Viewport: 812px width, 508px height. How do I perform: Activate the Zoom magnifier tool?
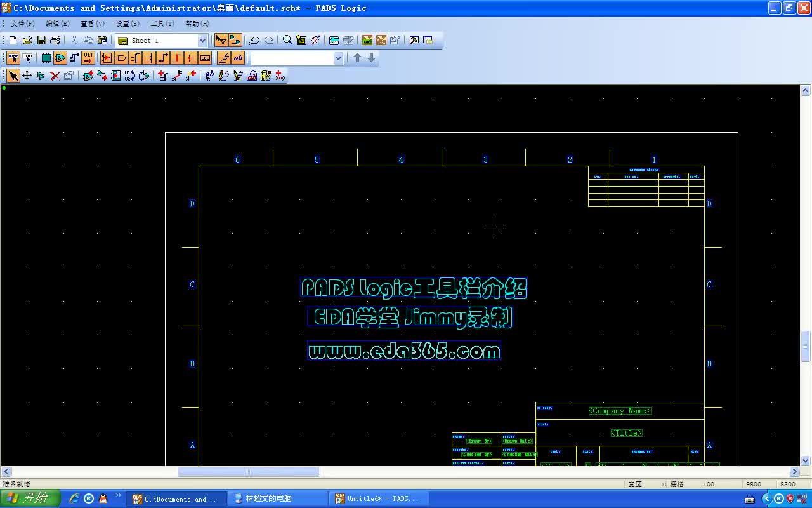pyautogui.click(x=287, y=40)
